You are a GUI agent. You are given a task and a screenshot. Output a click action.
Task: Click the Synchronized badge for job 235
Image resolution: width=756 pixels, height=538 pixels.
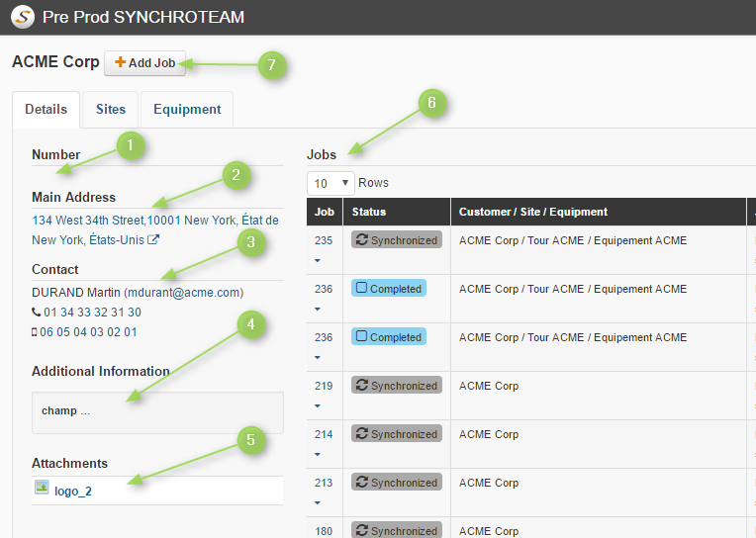pyautogui.click(x=397, y=239)
